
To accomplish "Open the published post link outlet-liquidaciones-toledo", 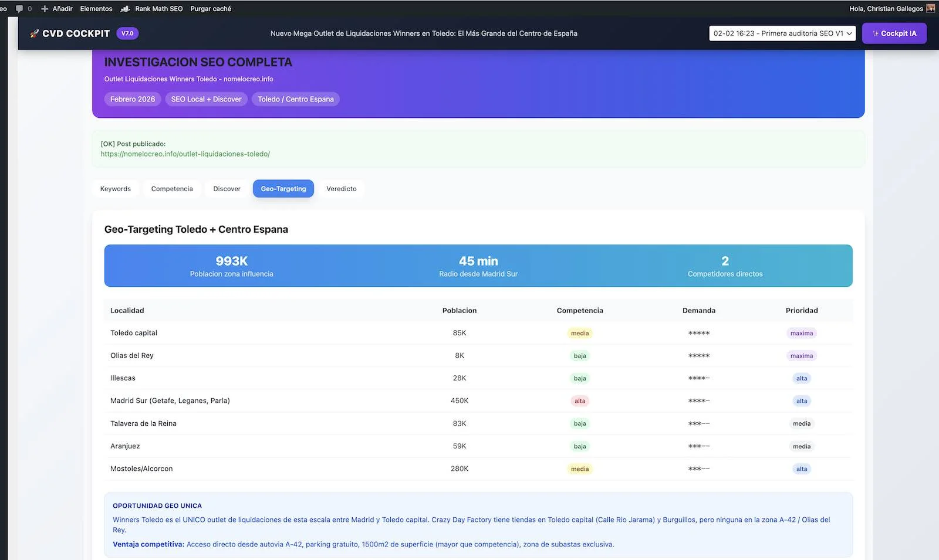I will point(185,154).
